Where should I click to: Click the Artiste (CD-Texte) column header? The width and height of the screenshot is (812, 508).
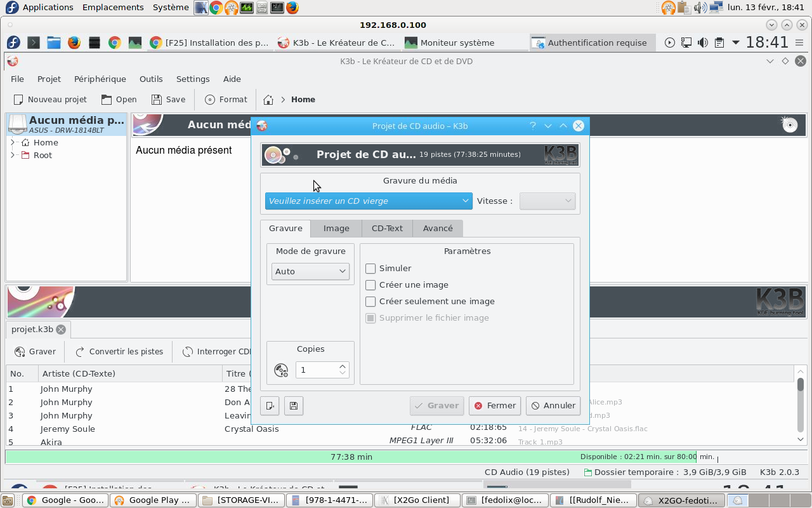pyautogui.click(x=130, y=373)
